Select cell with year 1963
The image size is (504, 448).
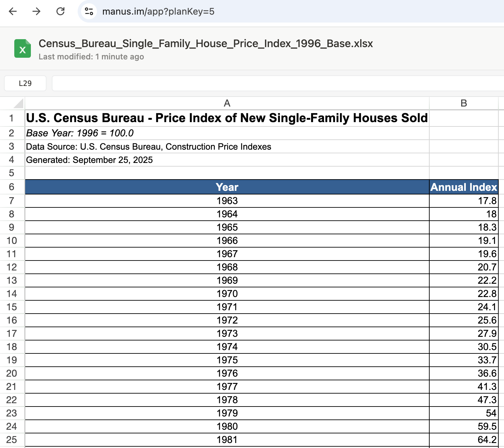pos(227,201)
